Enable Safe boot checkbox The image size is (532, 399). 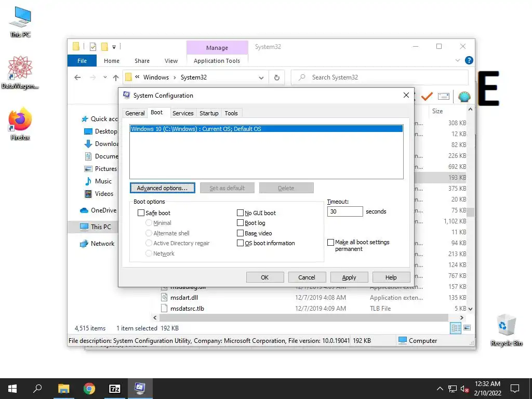point(141,212)
